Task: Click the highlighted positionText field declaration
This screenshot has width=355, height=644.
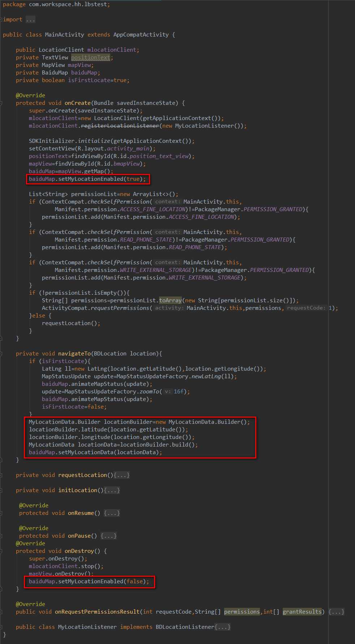Action: [90, 57]
